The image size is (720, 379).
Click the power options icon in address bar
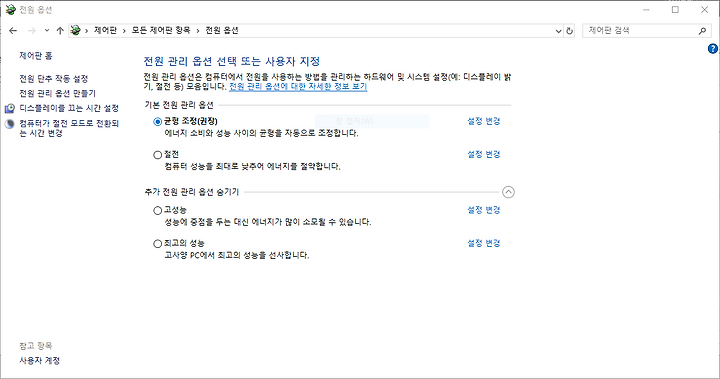[x=75, y=30]
